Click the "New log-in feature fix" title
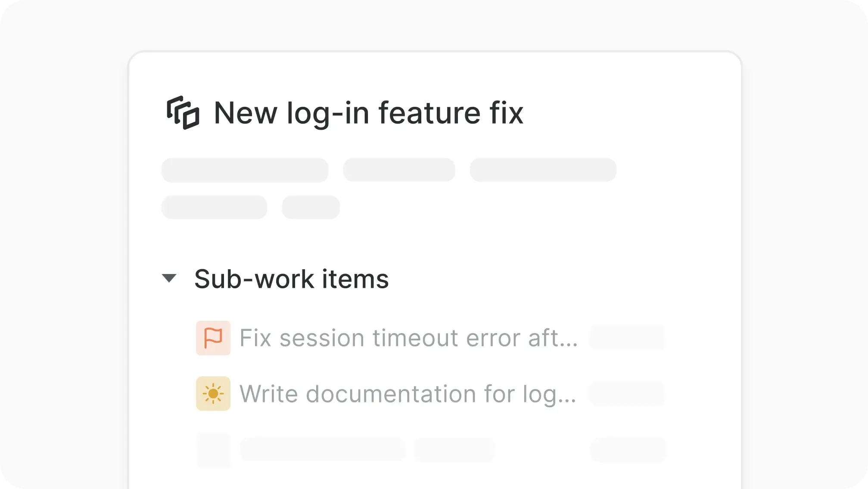The height and width of the screenshot is (489, 868). (368, 113)
